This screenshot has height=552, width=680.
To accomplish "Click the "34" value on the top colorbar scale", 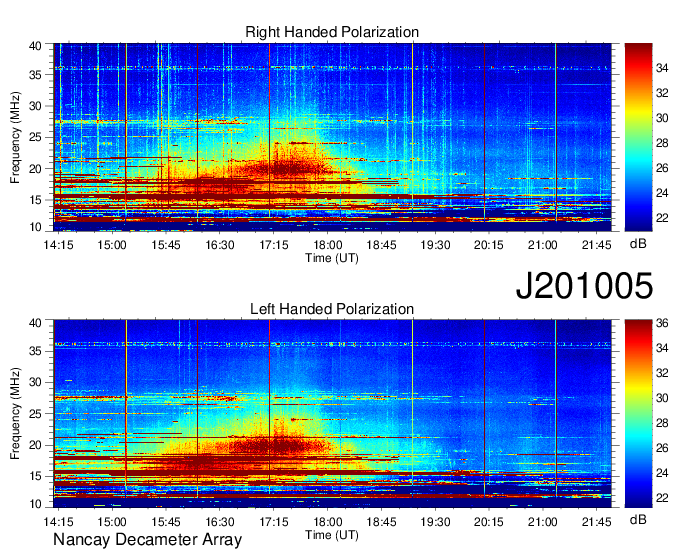I will (x=662, y=68).
